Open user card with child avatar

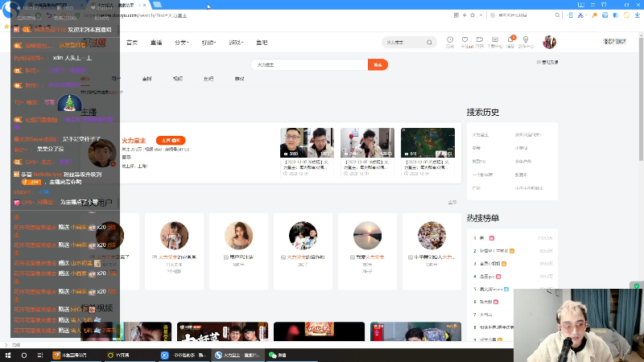[174, 251]
